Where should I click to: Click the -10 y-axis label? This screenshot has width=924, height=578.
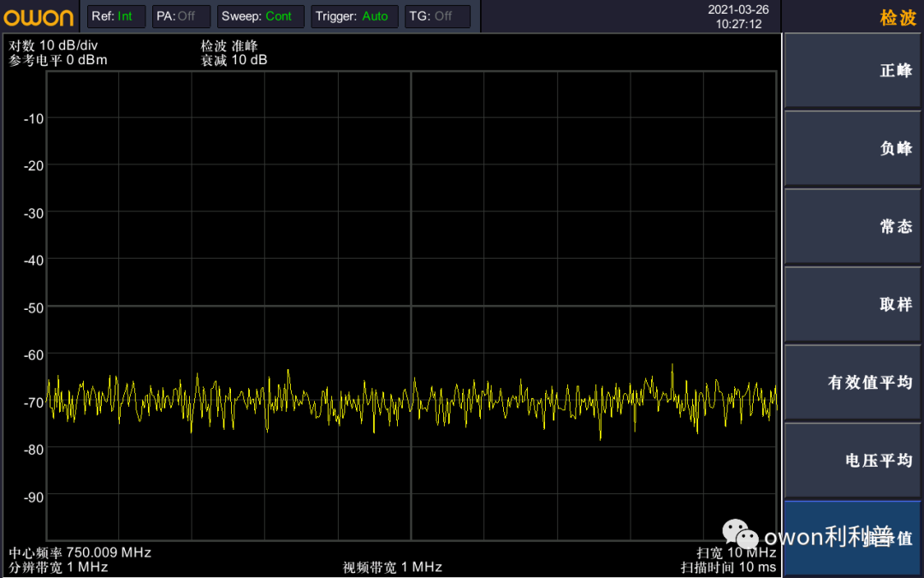(33, 119)
